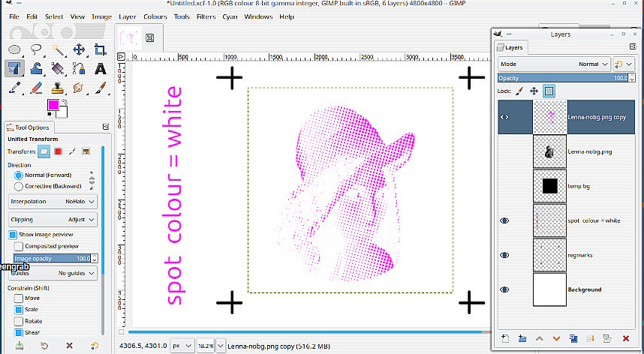The width and height of the screenshot is (644, 354).
Task: Set transform target to Path
Action: (x=72, y=151)
